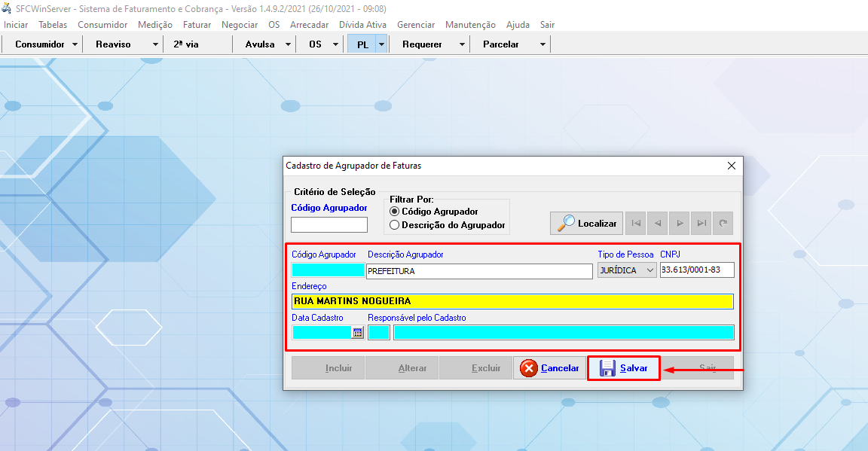Expand the Consumidor toolbar dropdown arrow
Viewport: 868px width, 451px height.
(x=75, y=44)
